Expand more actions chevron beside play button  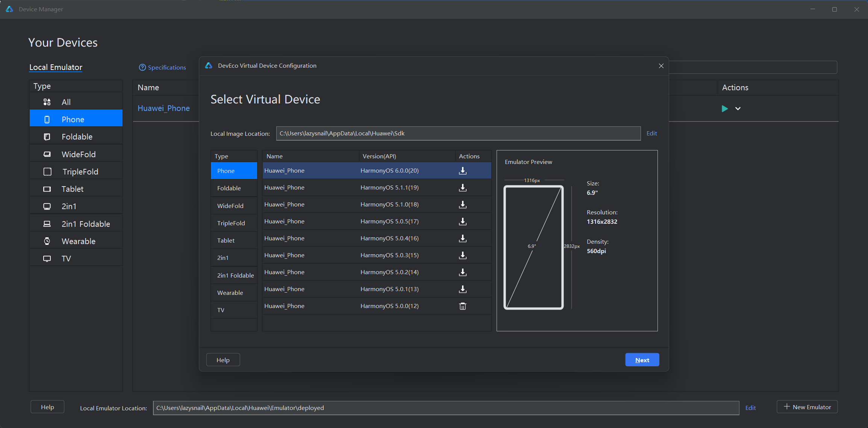coord(738,109)
